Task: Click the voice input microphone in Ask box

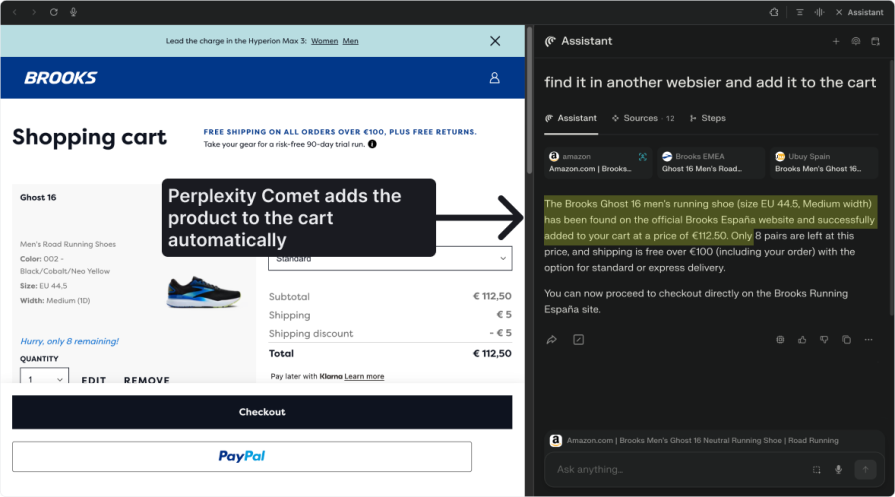Action: pyautogui.click(x=838, y=469)
